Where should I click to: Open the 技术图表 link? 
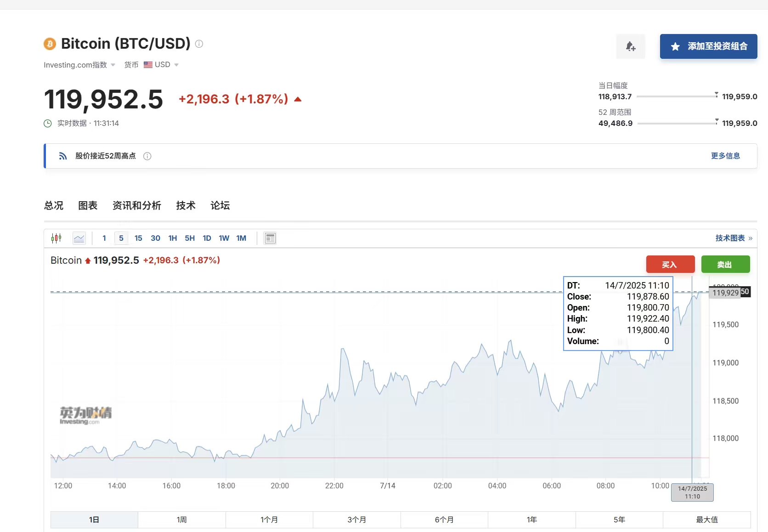click(734, 238)
